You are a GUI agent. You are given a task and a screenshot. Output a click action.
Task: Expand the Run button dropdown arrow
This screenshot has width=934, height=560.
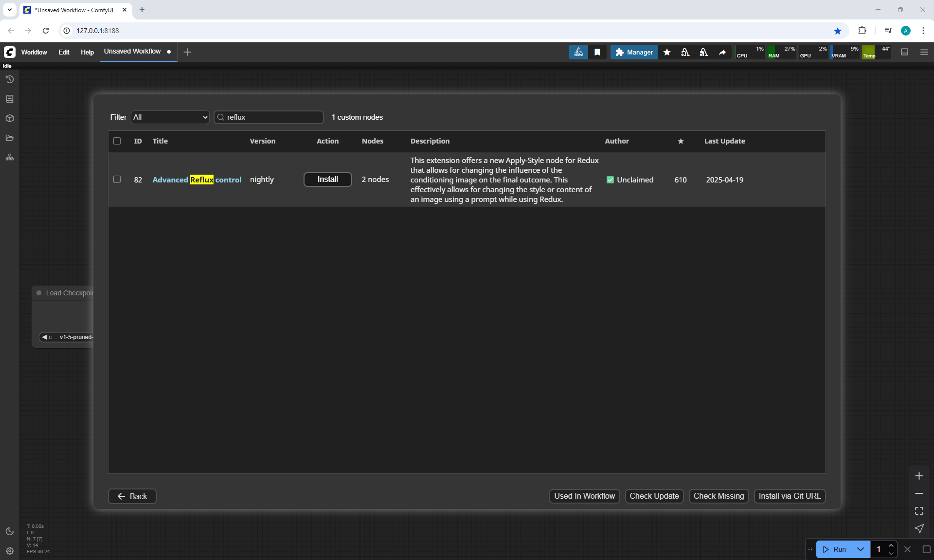coord(860,549)
